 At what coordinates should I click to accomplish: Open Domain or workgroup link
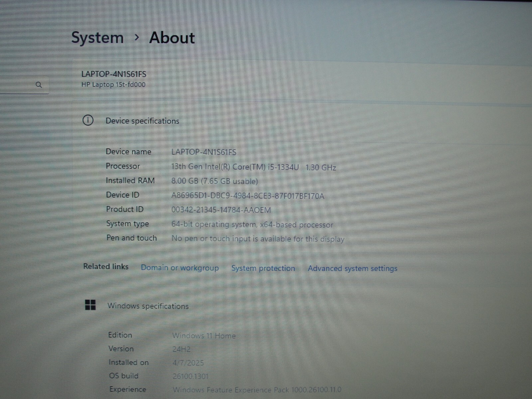pyautogui.click(x=180, y=268)
